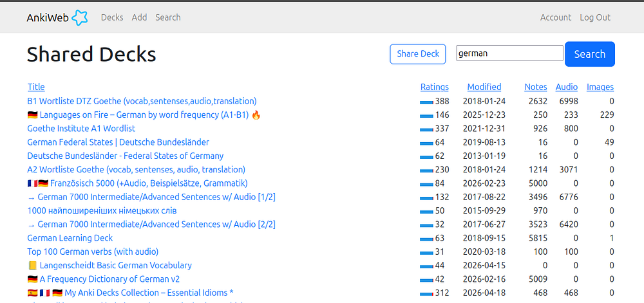Open Top 100 German verbs deck
This screenshot has height=303, width=644.
tap(93, 252)
